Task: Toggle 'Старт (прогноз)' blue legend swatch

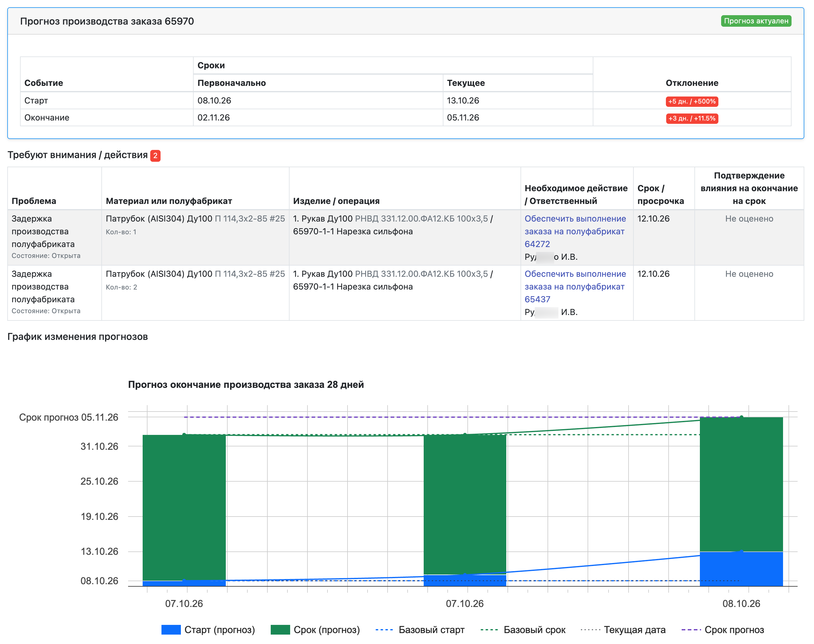Action: (x=171, y=629)
